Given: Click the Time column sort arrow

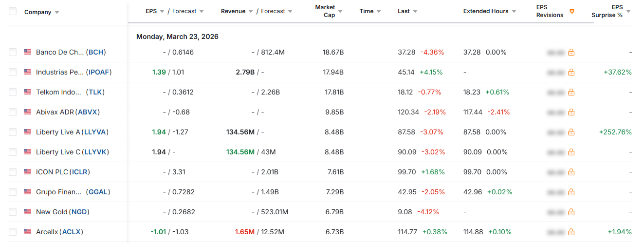Looking at the screenshot, I should pos(379,11).
